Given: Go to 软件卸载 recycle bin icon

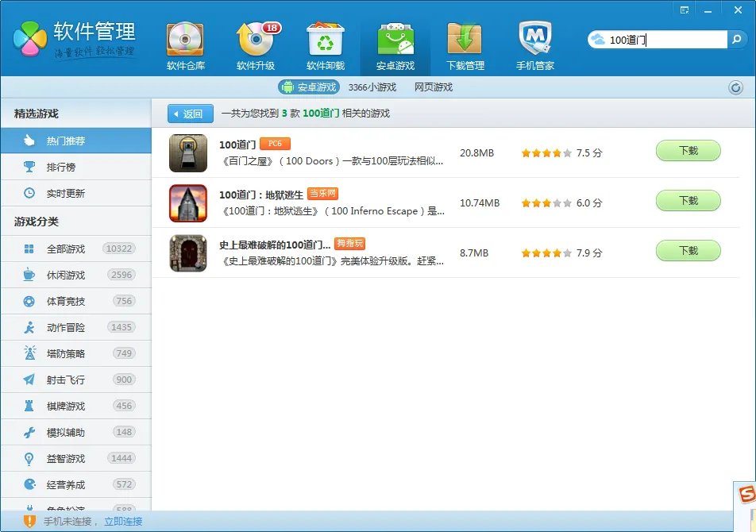Looking at the screenshot, I should 326,45.
